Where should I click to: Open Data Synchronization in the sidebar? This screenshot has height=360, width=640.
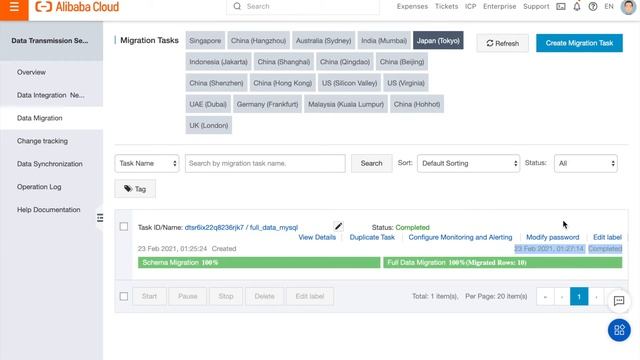(x=51, y=164)
